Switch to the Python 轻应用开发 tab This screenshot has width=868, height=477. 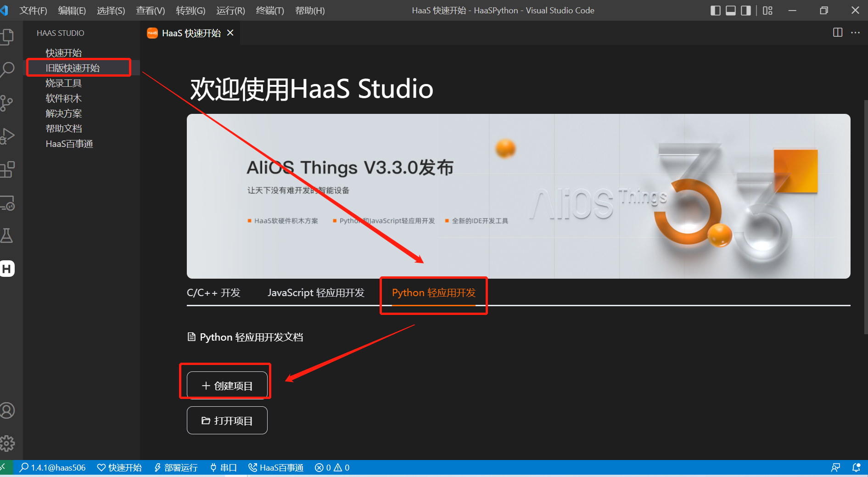click(434, 293)
